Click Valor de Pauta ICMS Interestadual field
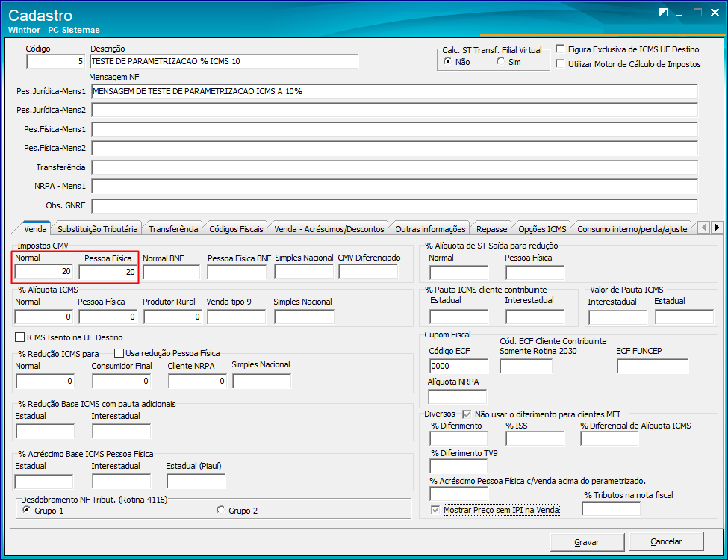Image resolution: width=728 pixels, height=560 pixels. tap(618, 317)
